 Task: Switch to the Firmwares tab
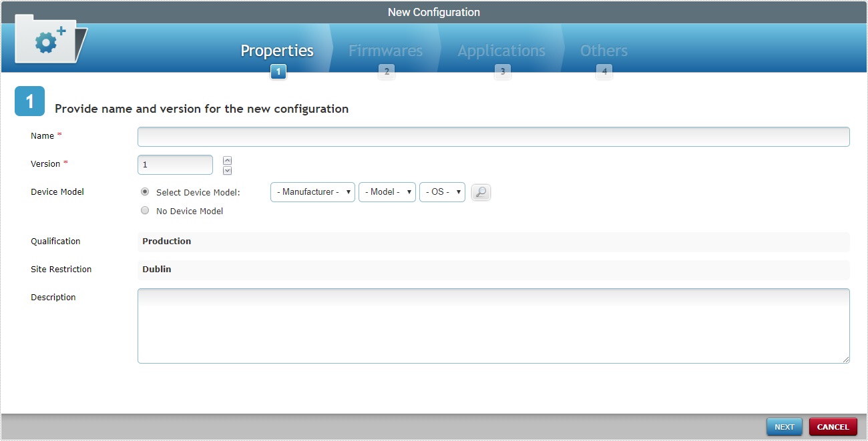[x=385, y=50]
